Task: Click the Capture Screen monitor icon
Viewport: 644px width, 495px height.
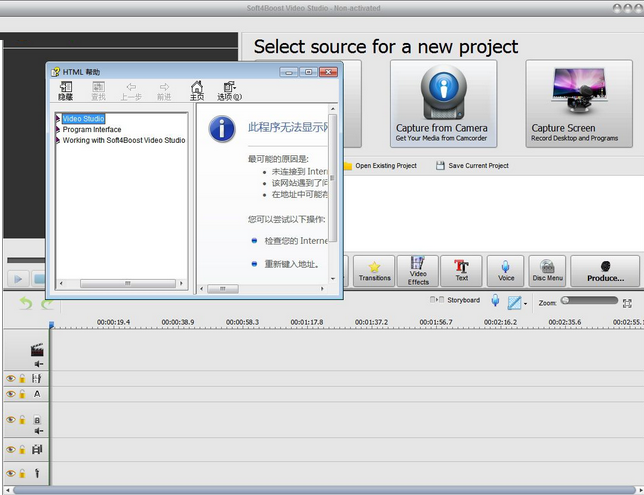Action: coord(579,91)
